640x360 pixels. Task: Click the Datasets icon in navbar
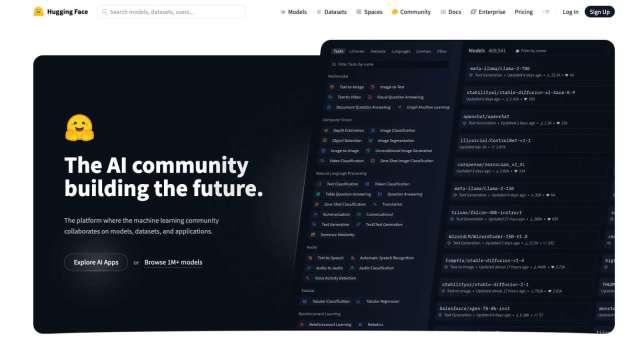[319, 12]
